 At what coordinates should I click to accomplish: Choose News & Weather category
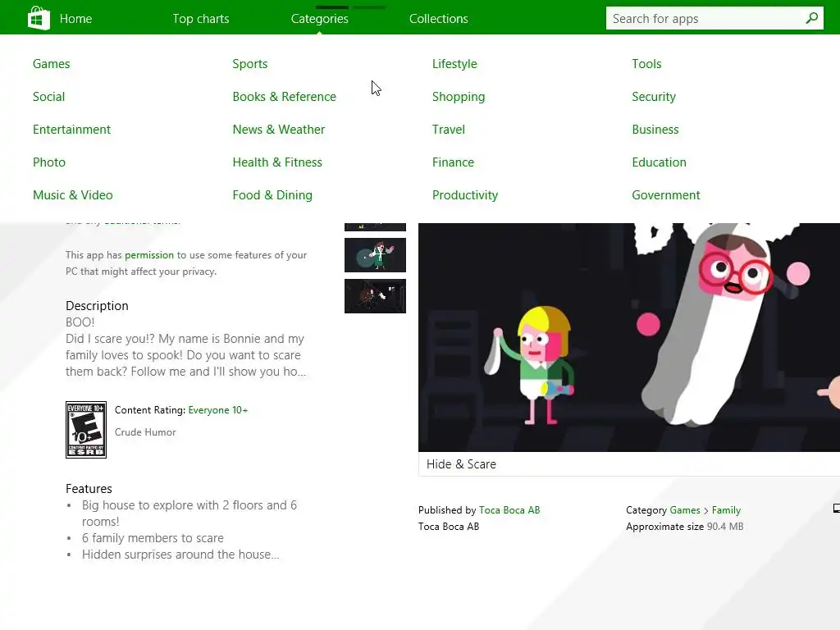[279, 129]
